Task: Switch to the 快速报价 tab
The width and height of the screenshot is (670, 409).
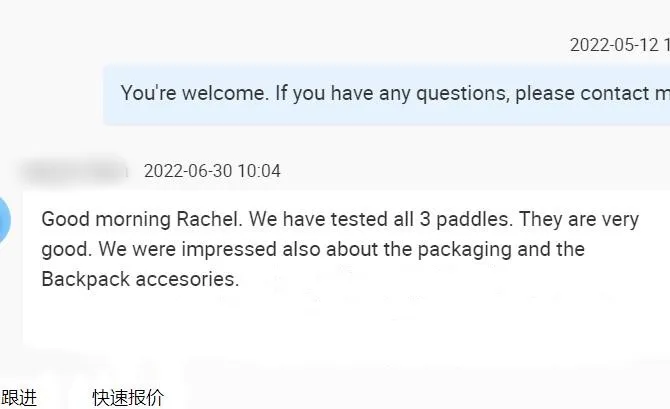Action: pos(128,398)
